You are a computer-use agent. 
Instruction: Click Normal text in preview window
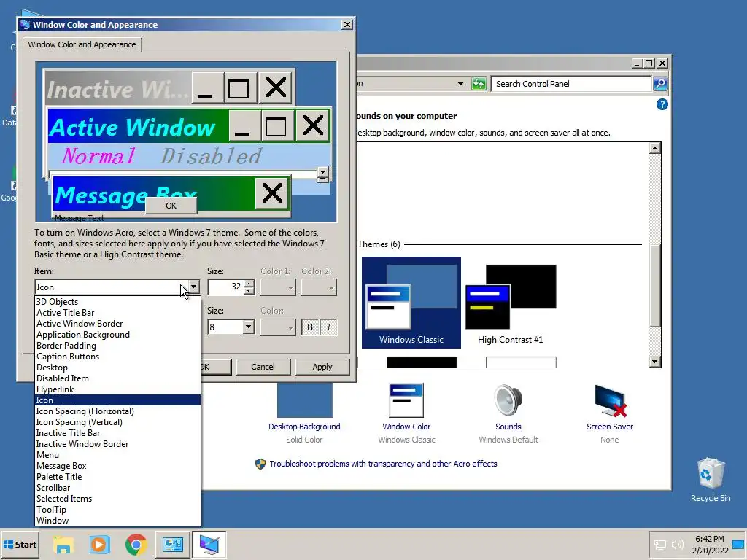98,156
